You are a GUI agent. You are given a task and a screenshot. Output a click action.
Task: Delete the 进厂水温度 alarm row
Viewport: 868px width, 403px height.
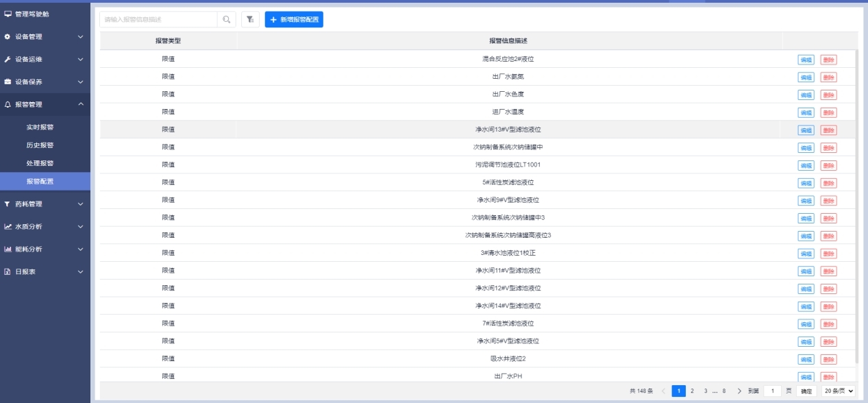(828, 112)
